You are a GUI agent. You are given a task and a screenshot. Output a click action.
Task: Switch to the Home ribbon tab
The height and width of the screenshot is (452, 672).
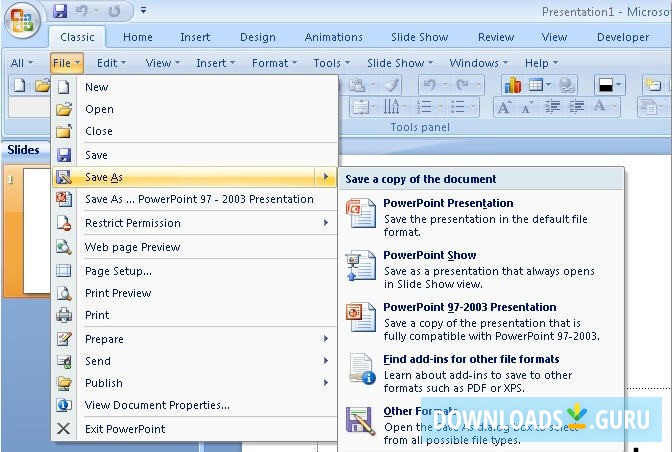[138, 37]
